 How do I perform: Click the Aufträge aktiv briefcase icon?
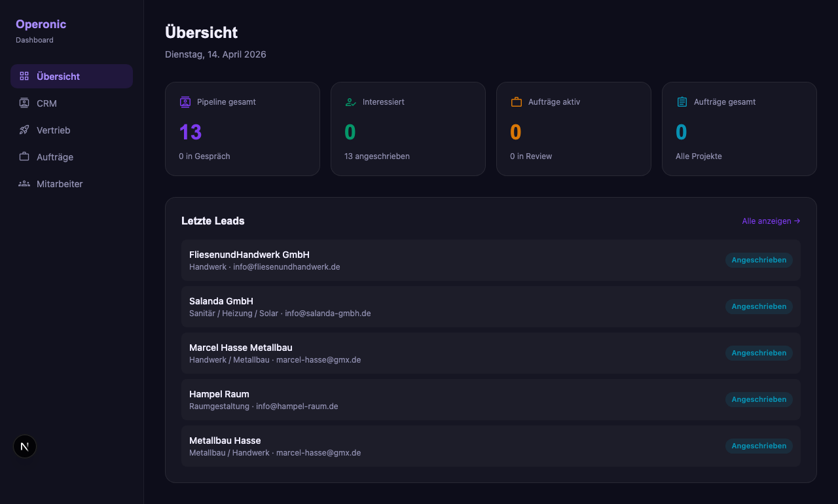point(517,102)
